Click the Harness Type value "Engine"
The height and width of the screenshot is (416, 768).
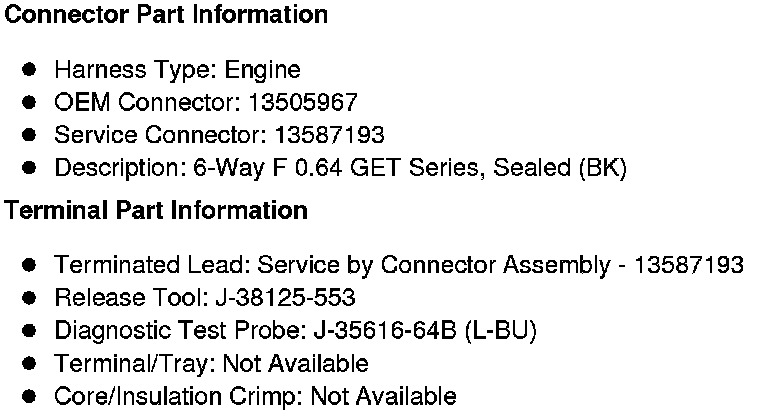(263, 71)
